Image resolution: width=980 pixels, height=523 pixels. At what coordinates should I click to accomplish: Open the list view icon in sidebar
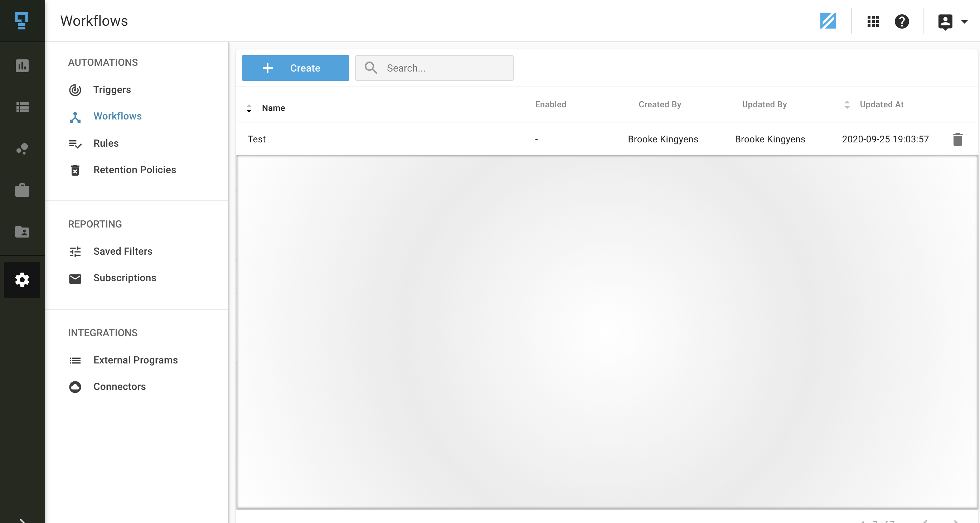22,107
